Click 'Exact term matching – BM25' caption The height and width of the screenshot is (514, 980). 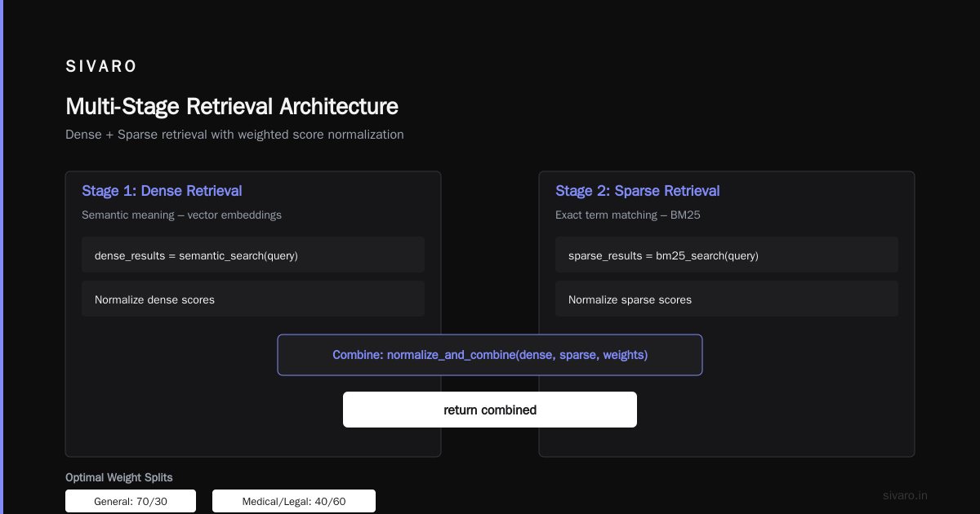(x=628, y=215)
